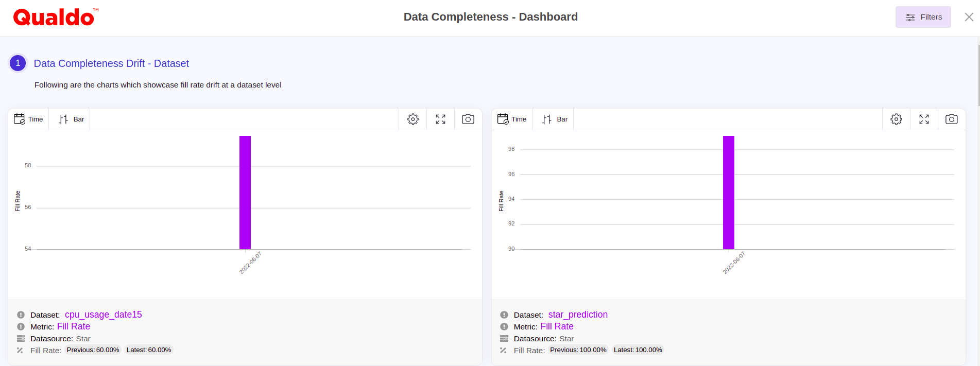Open Bar chart type on left chart
This screenshot has height=366, width=980.
71,119
